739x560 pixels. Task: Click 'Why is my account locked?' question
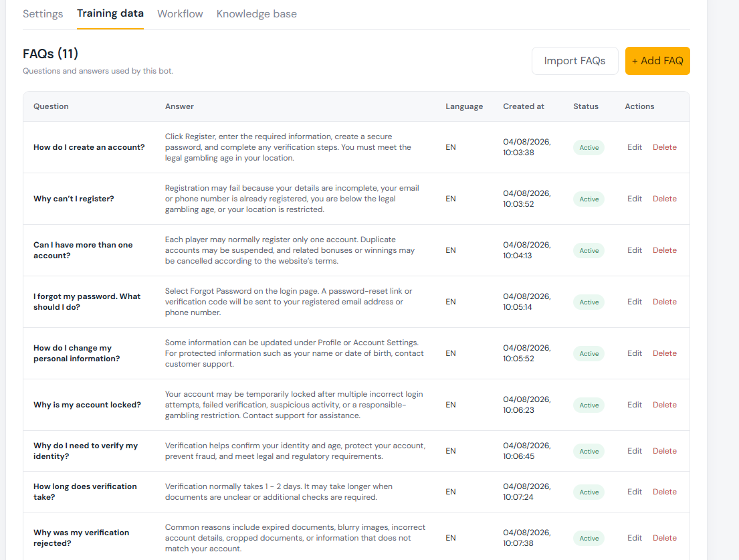(x=87, y=404)
